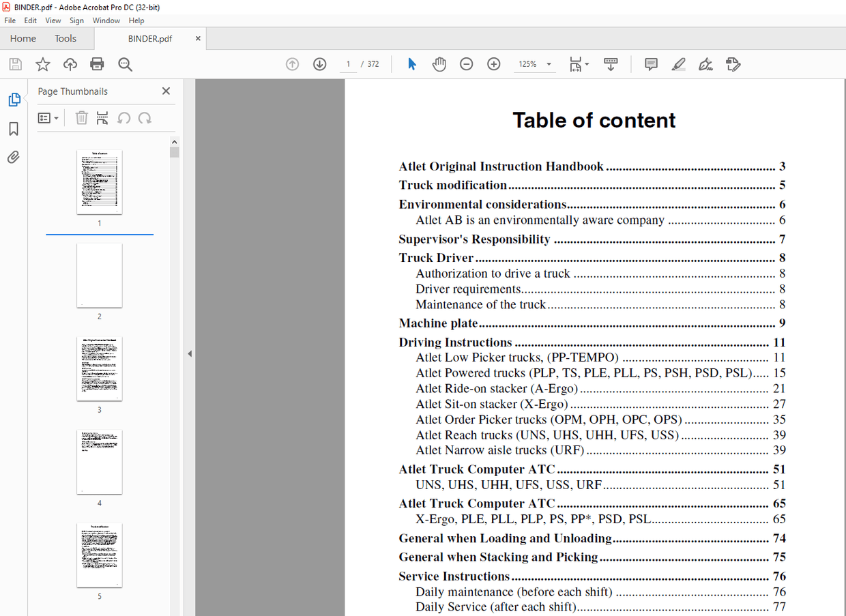Select page 3 thumbnail in the sidebar
This screenshot has height=616, width=846.
click(100, 368)
